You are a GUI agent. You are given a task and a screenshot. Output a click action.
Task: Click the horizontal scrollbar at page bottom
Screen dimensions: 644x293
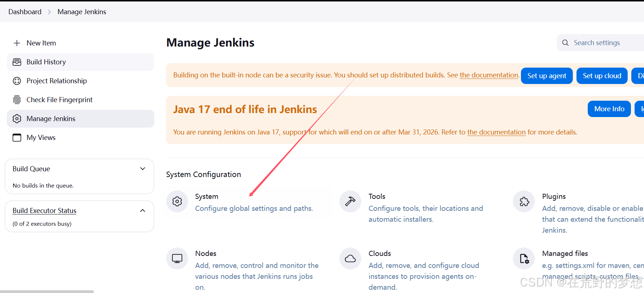pyautogui.click(x=47, y=292)
